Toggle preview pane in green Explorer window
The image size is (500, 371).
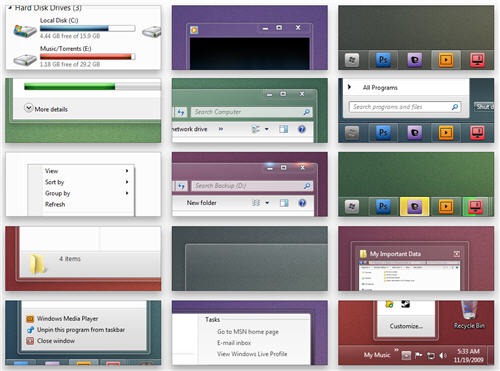point(283,129)
